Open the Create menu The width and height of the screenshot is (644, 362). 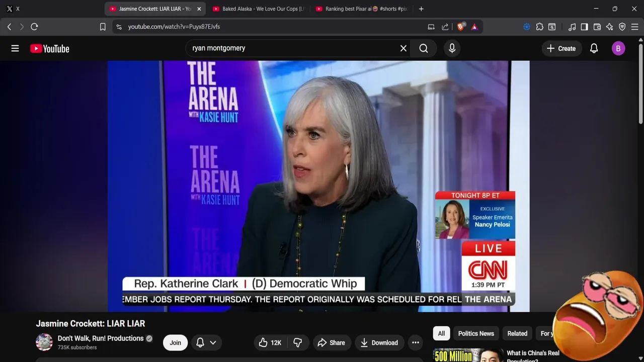coord(561,48)
